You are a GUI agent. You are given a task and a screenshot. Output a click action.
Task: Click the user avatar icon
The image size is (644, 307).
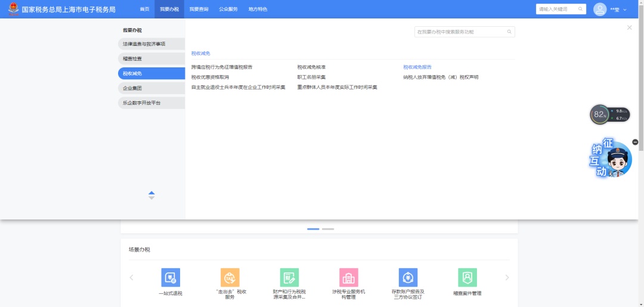[x=600, y=10]
